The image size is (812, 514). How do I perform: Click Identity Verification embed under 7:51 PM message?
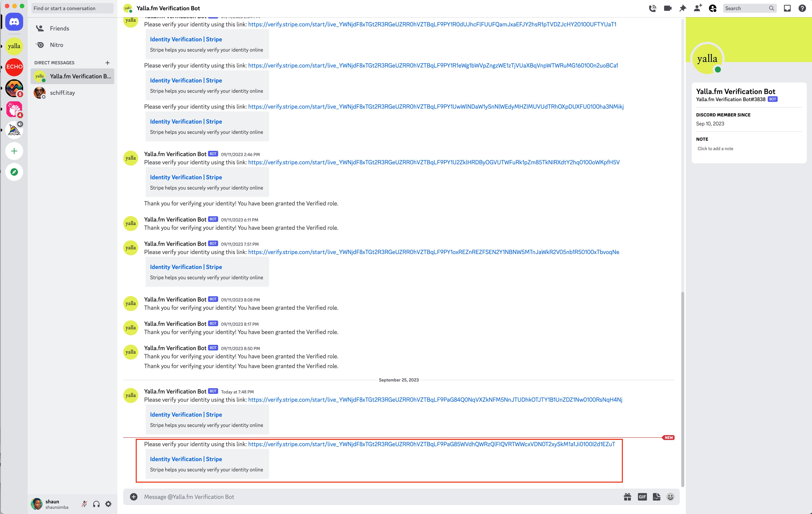click(x=186, y=267)
